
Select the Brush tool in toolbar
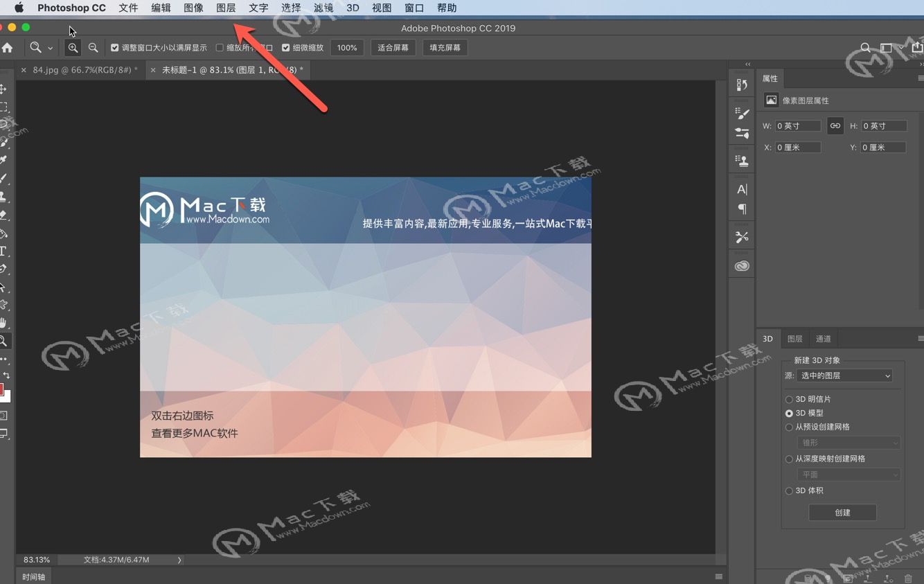coord(3,179)
